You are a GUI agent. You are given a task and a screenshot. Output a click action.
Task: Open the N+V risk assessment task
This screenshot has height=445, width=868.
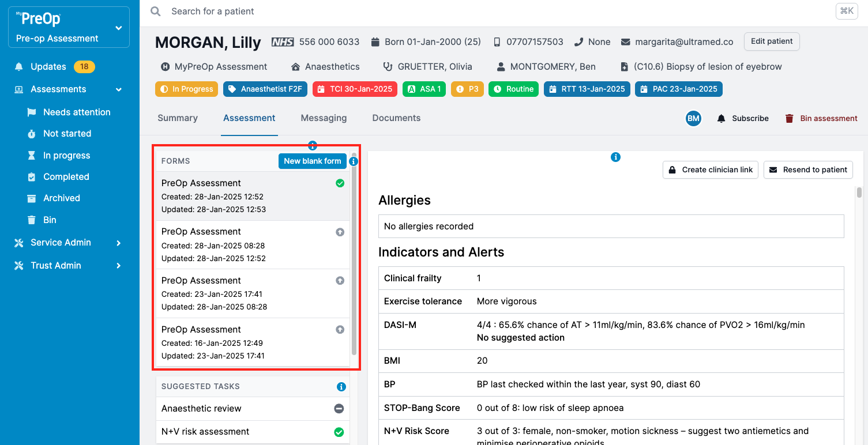[x=253, y=432]
